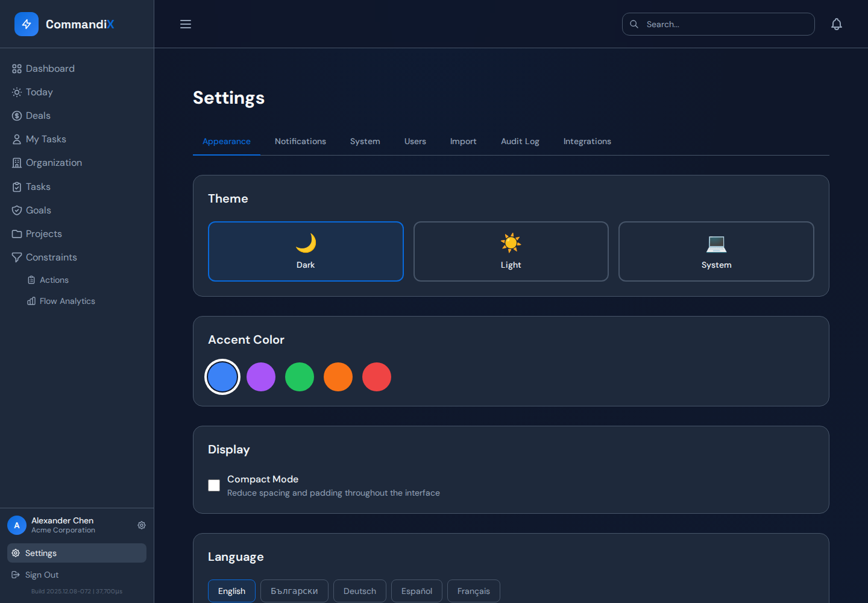Select the System theme label
The height and width of the screenshot is (603, 868).
coord(716,265)
